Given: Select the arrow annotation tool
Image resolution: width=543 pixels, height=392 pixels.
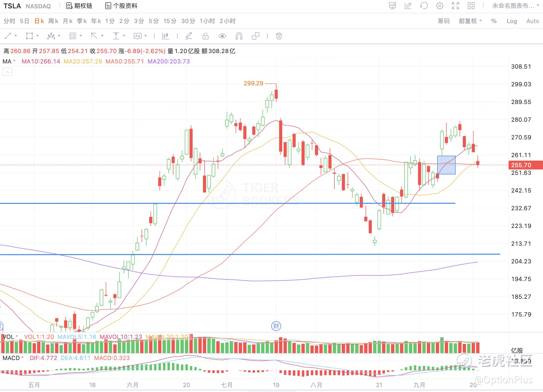Looking at the screenshot, I should coord(94,36).
